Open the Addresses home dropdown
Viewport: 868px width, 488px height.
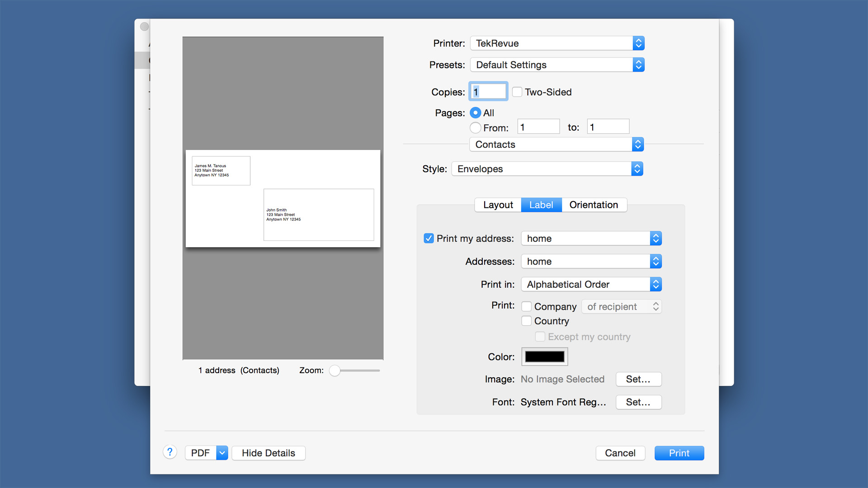pyautogui.click(x=591, y=262)
